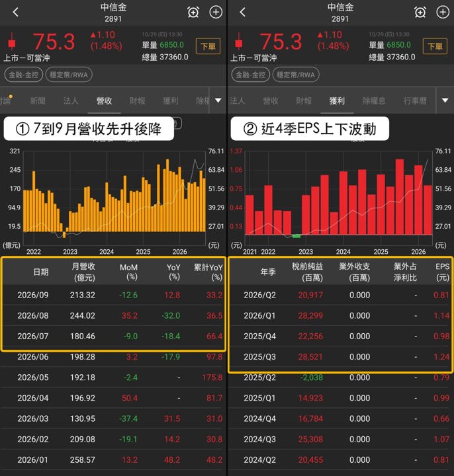Open price alert clock in right panel
The width and height of the screenshot is (454, 476).
click(420, 13)
